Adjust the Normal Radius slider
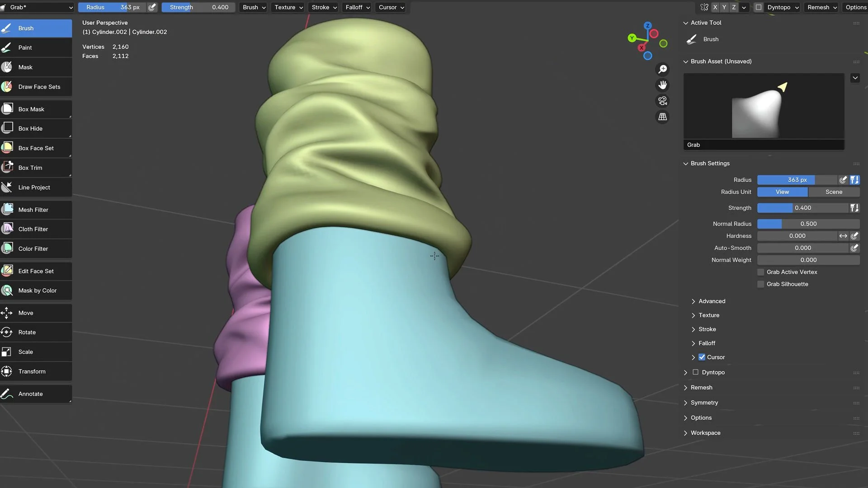Image resolution: width=868 pixels, height=488 pixels. pos(808,224)
